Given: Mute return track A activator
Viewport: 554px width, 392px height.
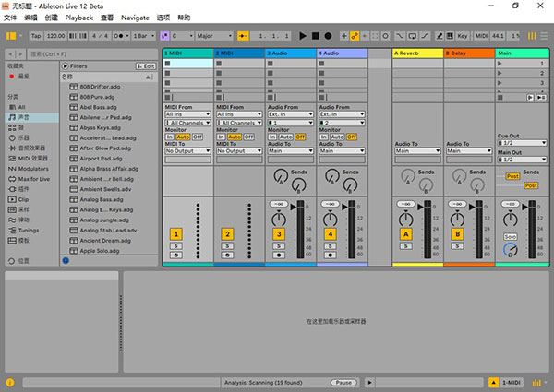Looking at the screenshot, I should tap(406, 234).
